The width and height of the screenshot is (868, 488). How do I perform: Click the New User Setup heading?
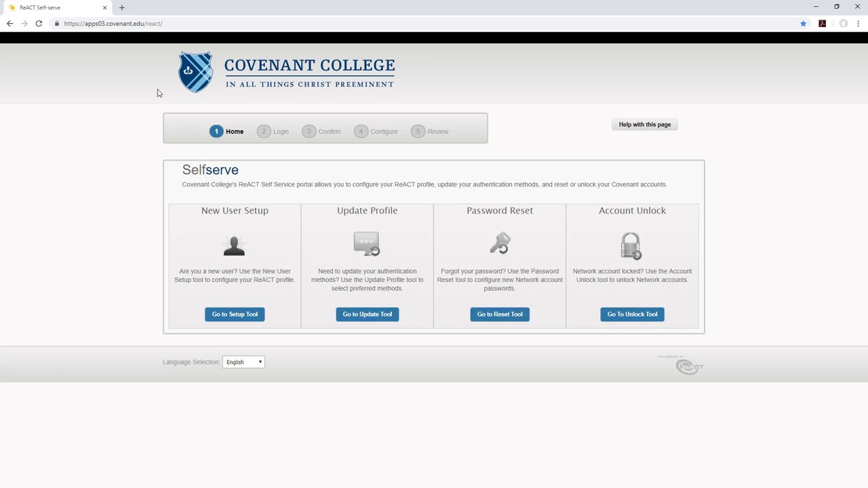coord(235,211)
